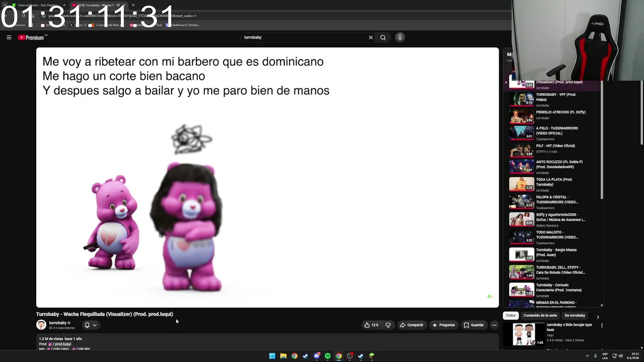Image resolution: width=644 pixels, height=362 pixels.
Task: Like the video with thumbs up
Action: (371, 325)
